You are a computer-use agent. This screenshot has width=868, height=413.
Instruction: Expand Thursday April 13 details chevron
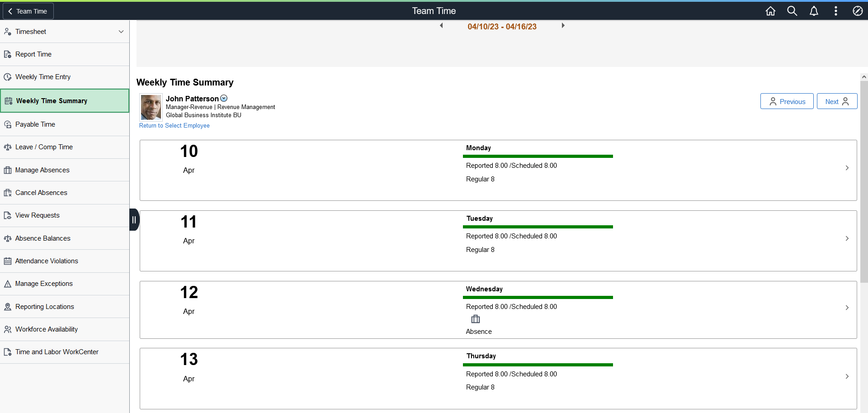coord(847,376)
